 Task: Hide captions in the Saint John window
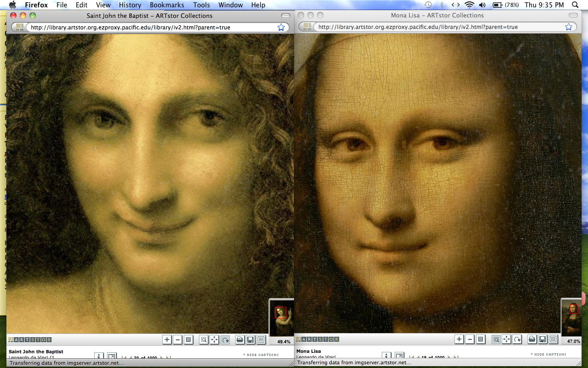261,355
